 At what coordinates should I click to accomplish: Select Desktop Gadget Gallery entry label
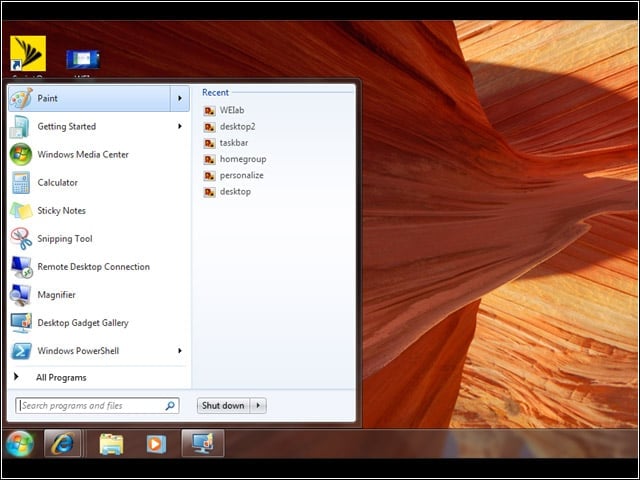click(x=83, y=323)
